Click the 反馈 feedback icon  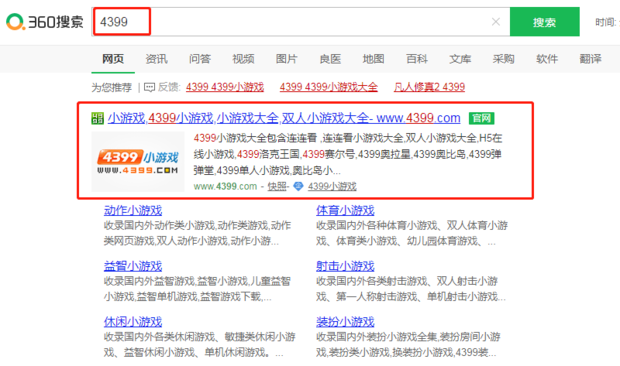(x=149, y=87)
